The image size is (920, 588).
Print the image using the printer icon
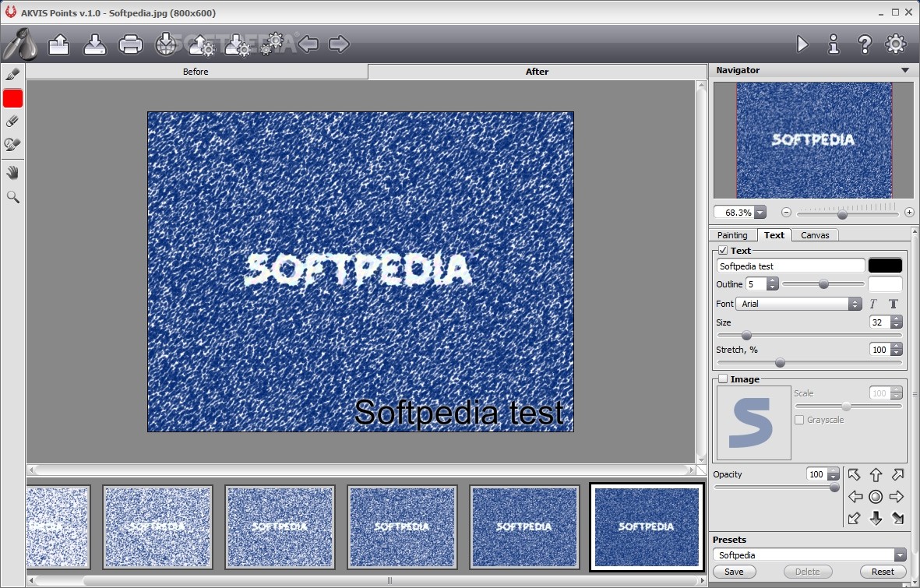tap(130, 44)
